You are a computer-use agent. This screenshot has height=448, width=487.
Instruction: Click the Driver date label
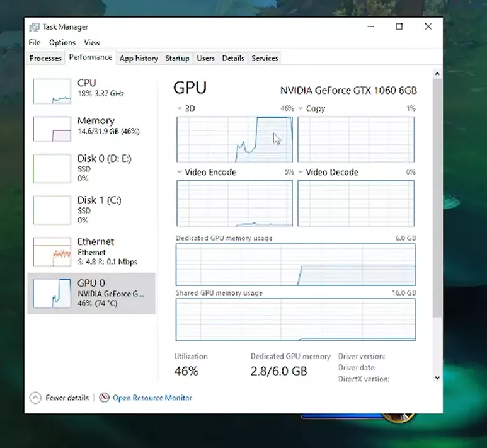click(x=357, y=367)
